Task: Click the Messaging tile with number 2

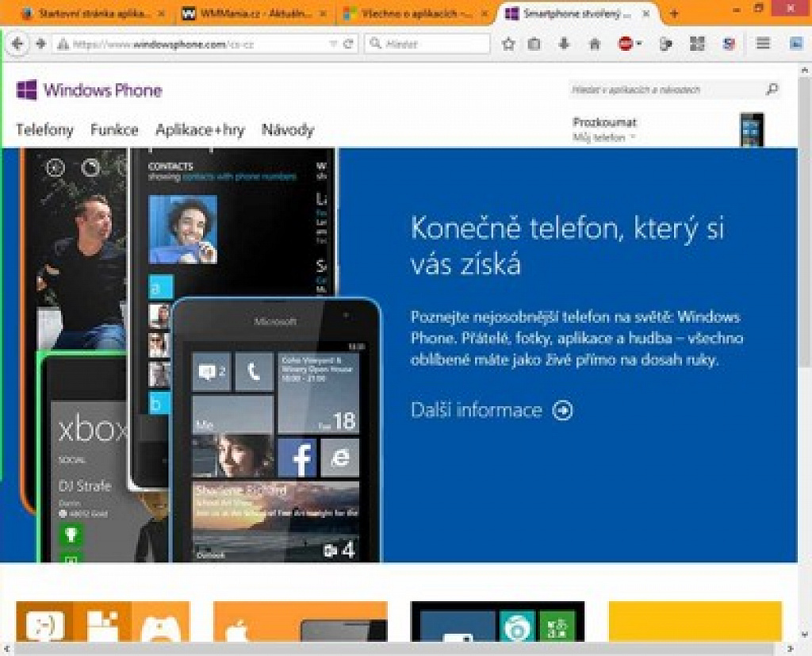Action: click(211, 371)
